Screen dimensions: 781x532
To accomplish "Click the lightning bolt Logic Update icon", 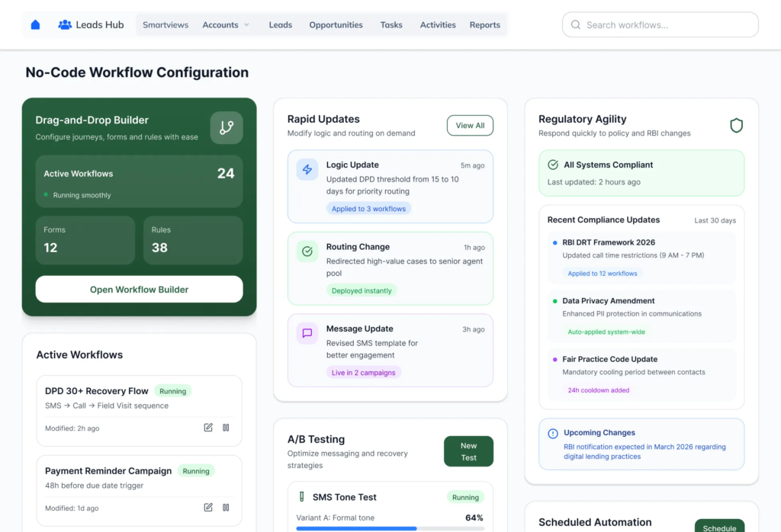I will pos(307,170).
